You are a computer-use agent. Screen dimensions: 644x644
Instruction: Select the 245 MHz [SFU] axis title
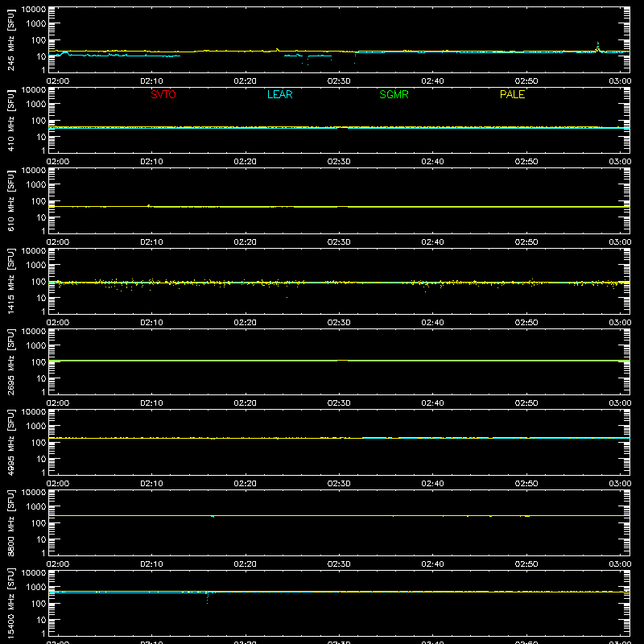coord(11,40)
